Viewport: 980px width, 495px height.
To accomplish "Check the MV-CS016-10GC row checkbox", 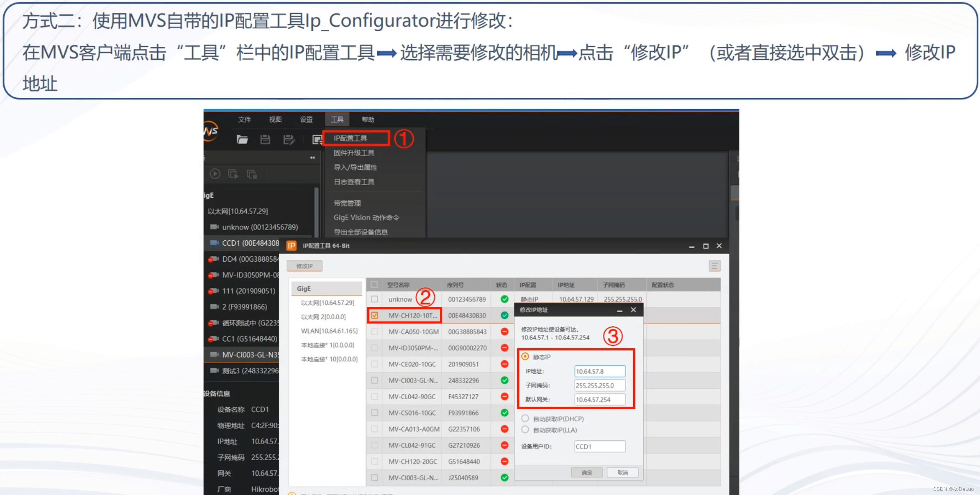I will pos(374,413).
